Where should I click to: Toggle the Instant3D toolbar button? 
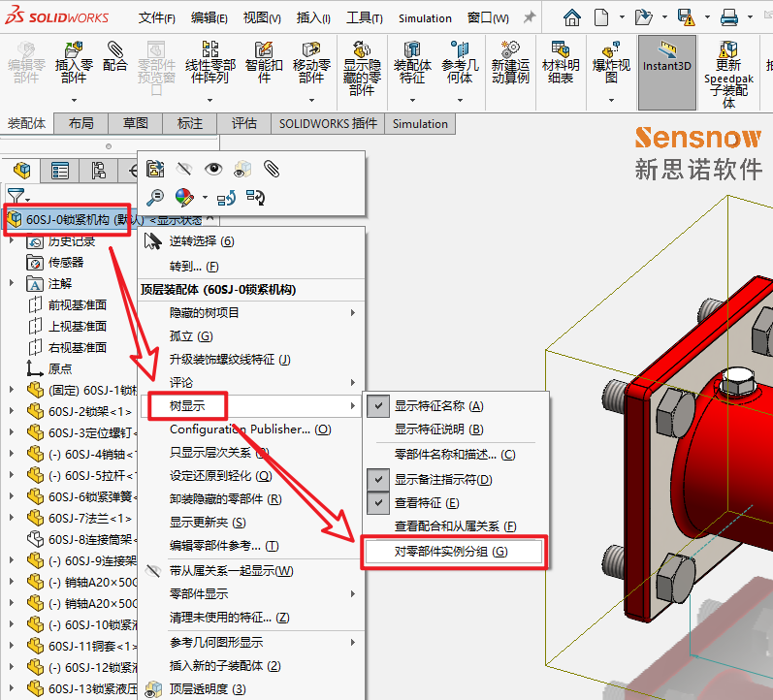click(x=666, y=60)
